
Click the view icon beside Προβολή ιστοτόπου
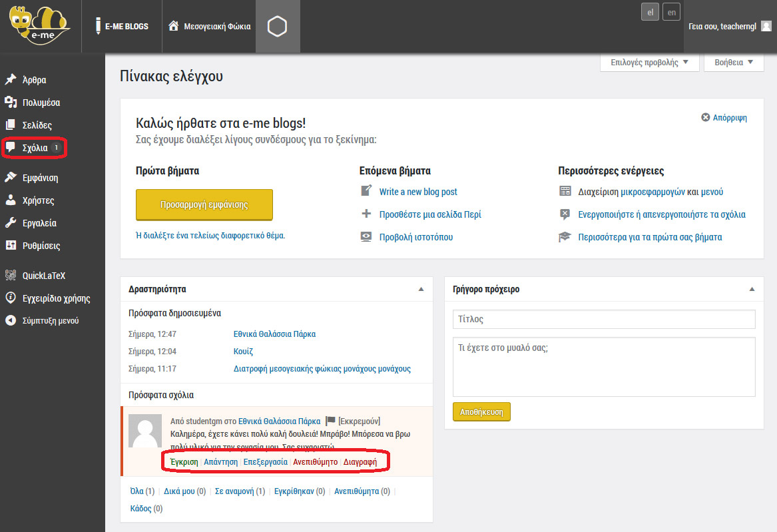pos(366,236)
